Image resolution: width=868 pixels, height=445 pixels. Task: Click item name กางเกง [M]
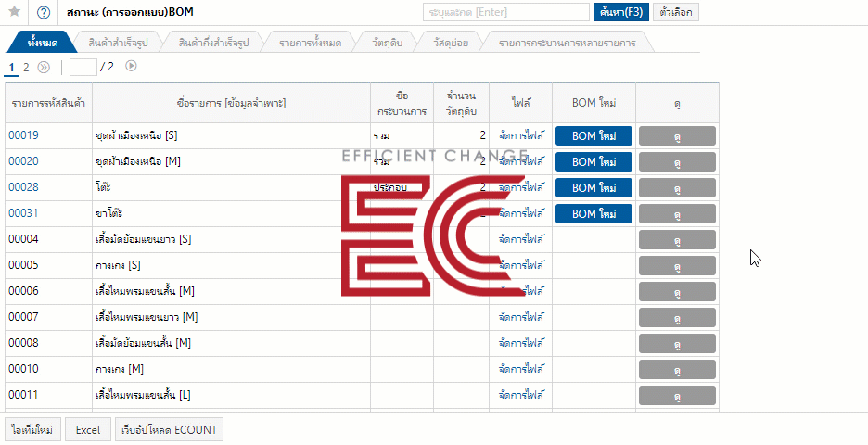point(120,369)
